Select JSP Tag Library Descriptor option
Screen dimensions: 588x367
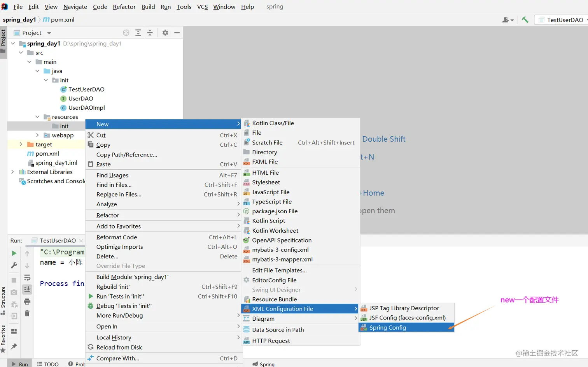pyautogui.click(x=406, y=308)
